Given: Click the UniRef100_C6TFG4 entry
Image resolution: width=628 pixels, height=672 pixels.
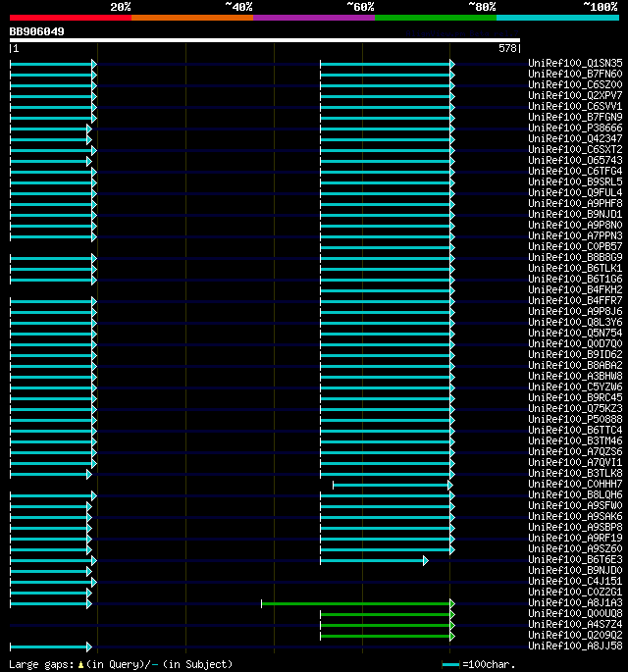Looking at the screenshot, I should point(575,171).
